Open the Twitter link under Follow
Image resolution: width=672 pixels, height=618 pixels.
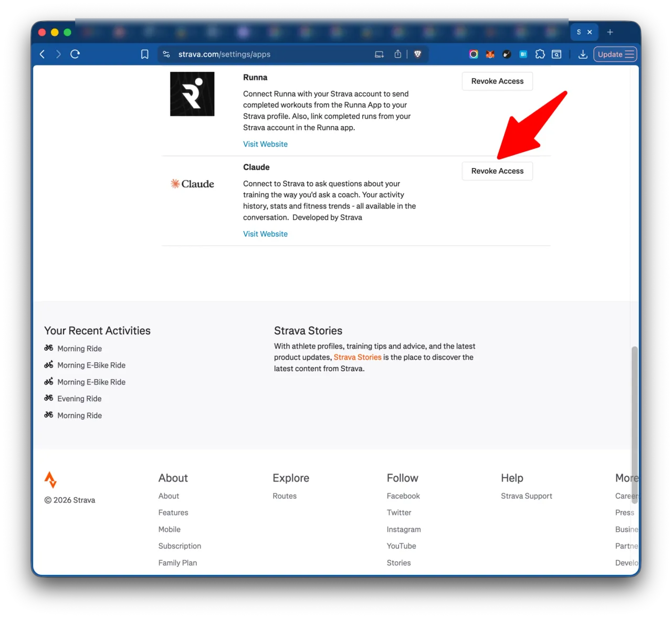(399, 512)
